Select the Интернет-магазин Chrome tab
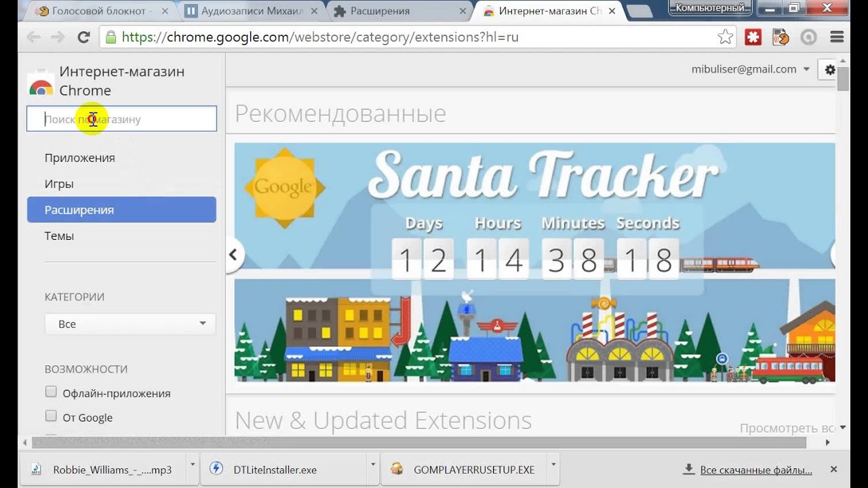Image resolution: width=868 pixels, height=488 pixels. (x=549, y=11)
